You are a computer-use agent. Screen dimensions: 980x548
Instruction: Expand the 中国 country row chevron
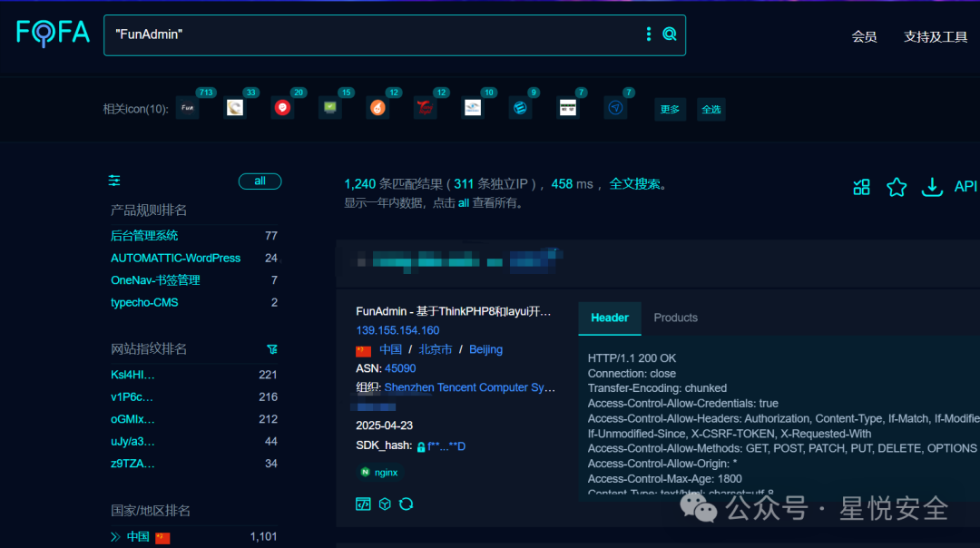tap(115, 537)
